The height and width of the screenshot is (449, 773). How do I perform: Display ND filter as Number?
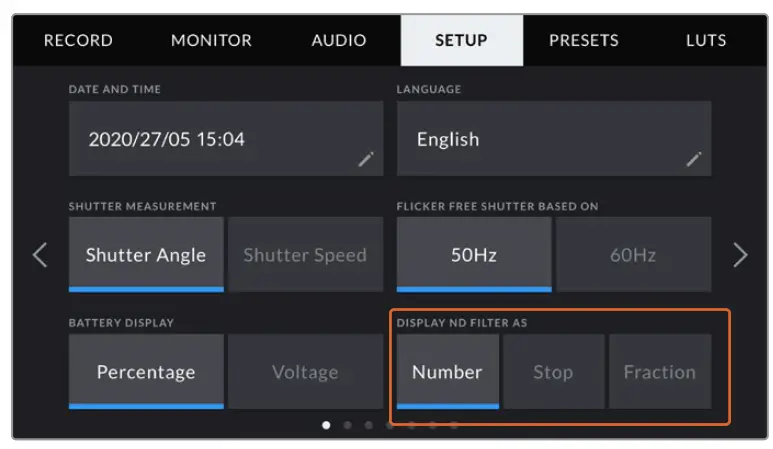[447, 372]
